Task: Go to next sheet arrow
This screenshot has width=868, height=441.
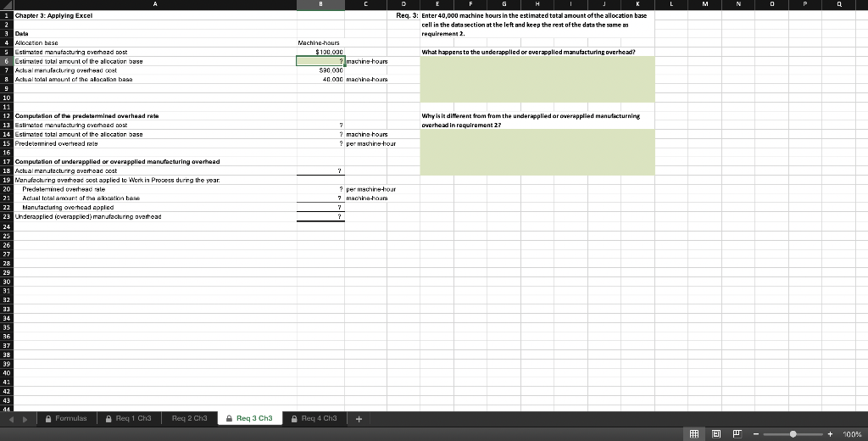Action: click(x=25, y=419)
